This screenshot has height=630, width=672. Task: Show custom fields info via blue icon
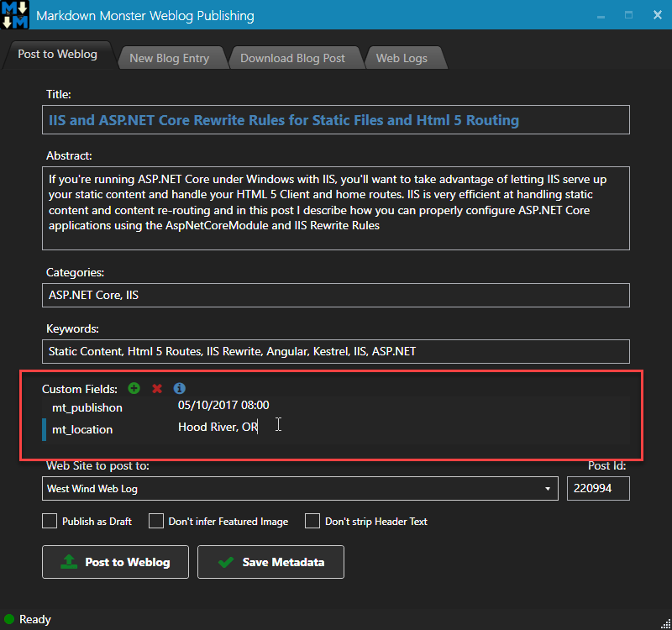point(180,388)
